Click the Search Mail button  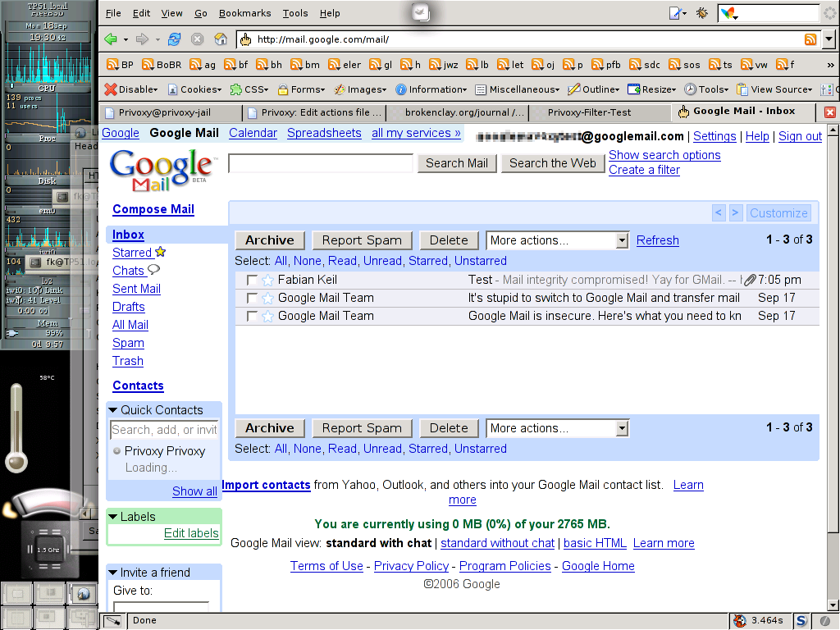(457, 163)
